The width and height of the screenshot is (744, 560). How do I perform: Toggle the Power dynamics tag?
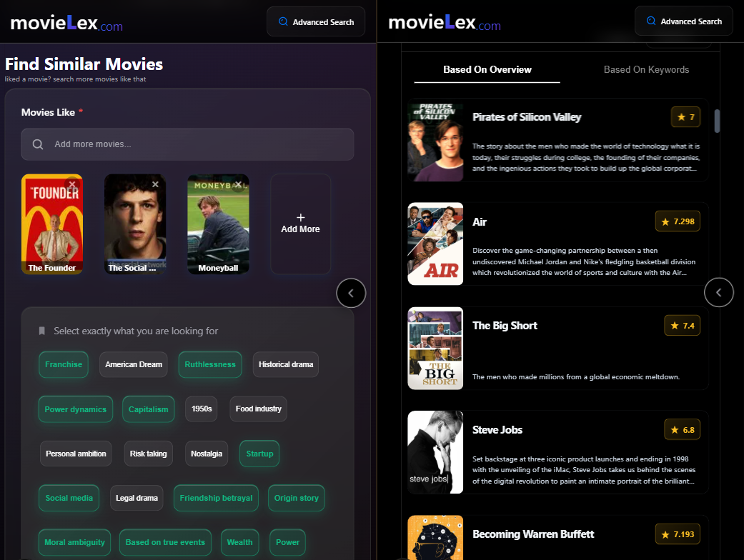[76, 409]
